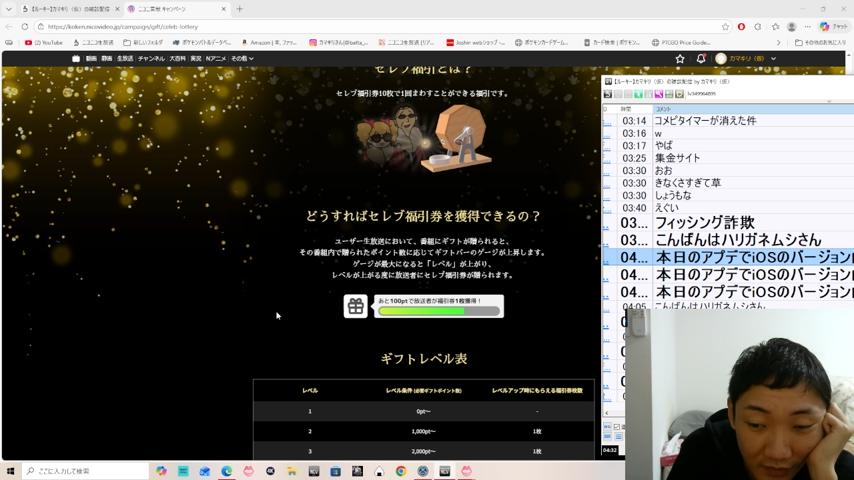Open the PTCGO Price Guide bookmark
854x480 pixels.
pos(681,42)
